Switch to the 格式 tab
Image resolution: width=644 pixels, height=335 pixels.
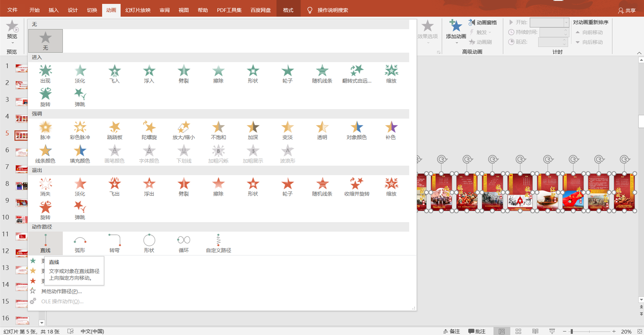coord(288,10)
